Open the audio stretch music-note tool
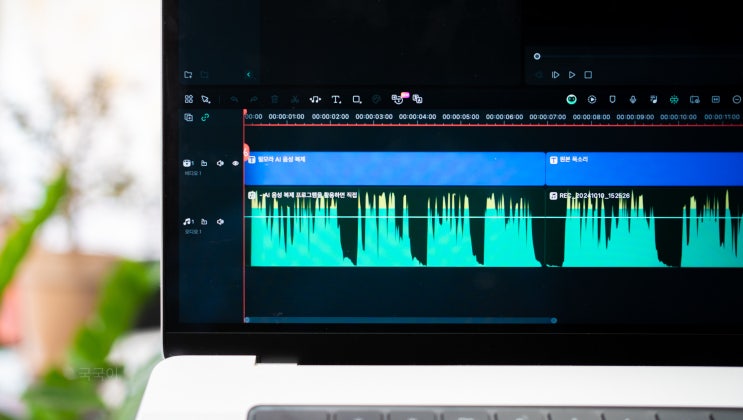The image size is (743, 420). [315, 99]
